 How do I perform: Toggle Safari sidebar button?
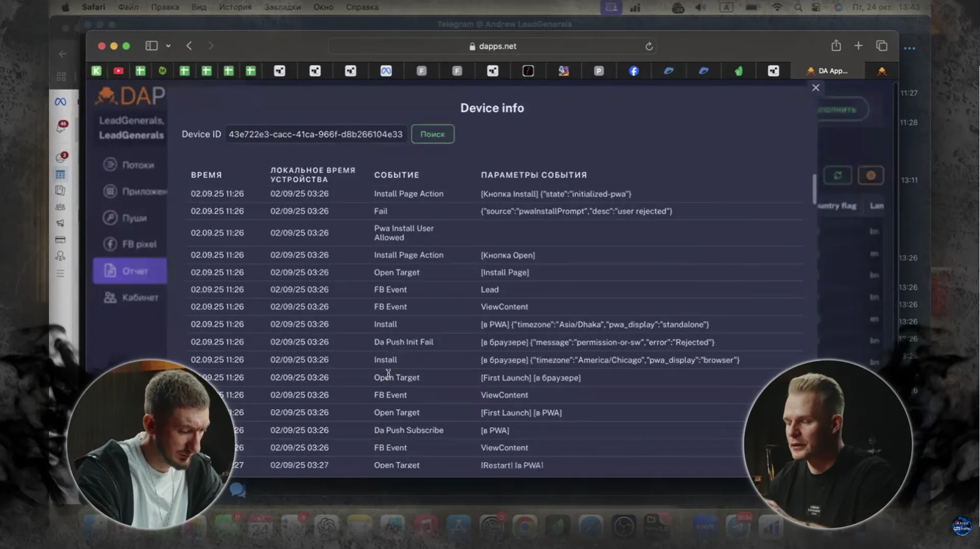(x=152, y=45)
